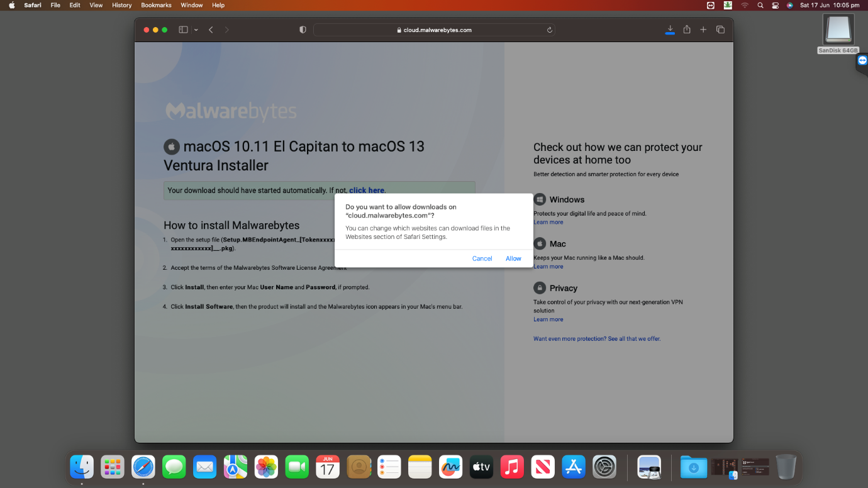Click the date and time clock

[830, 5]
